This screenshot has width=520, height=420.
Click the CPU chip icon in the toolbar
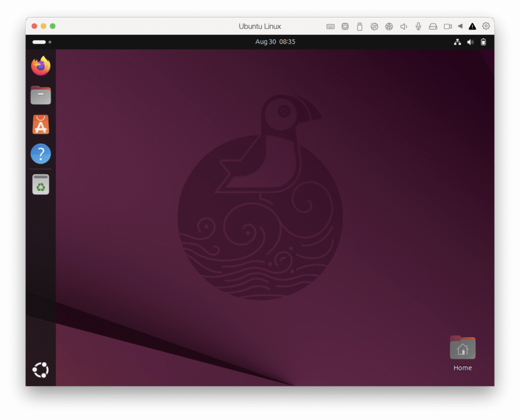coord(345,26)
